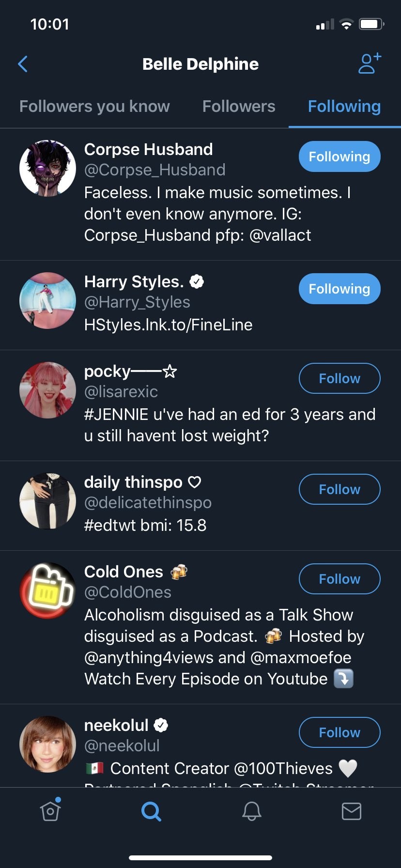Screen dimensions: 401x868
Task: Tap the back arrow icon
Action: coord(23,64)
